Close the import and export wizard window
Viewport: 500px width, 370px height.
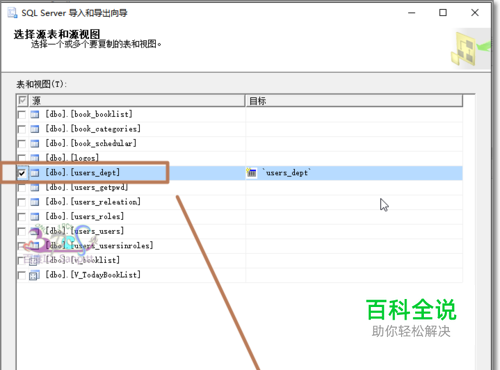pyautogui.click(x=475, y=13)
